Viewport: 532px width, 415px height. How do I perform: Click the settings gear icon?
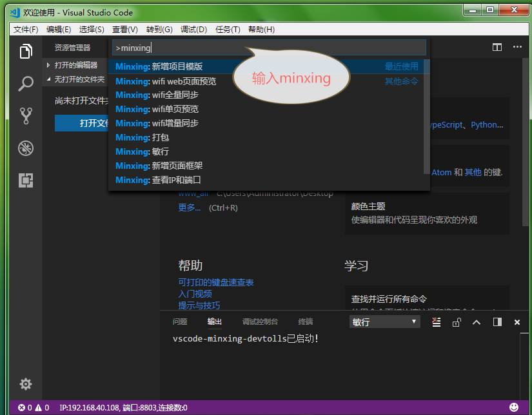26,384
